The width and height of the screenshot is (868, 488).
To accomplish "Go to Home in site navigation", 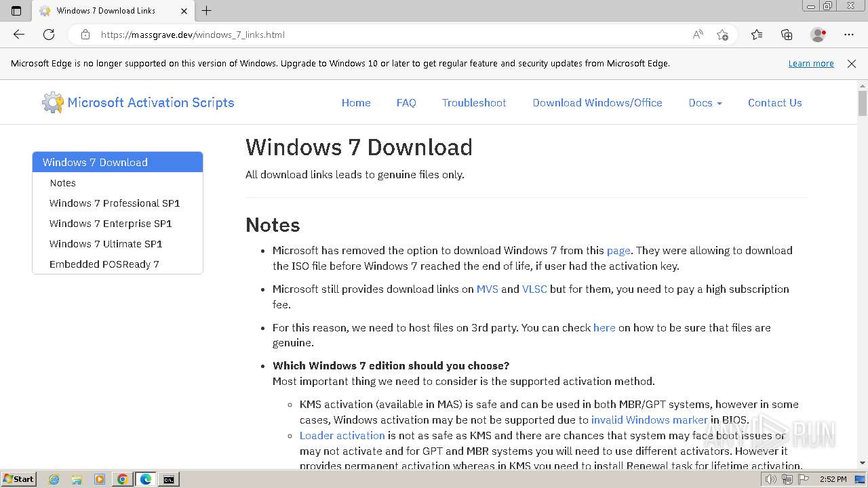I will [x=356, y=102].
